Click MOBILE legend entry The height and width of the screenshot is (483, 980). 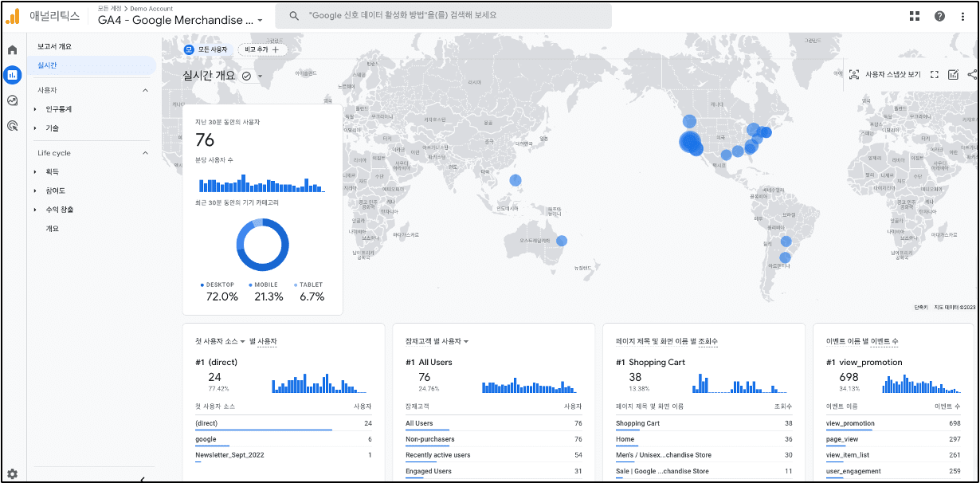[x=263, y=285]
